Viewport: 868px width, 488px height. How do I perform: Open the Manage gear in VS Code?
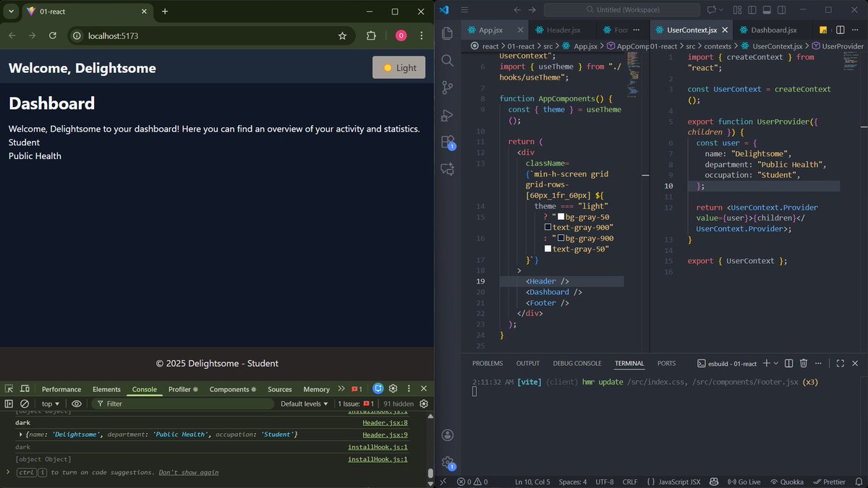click(x=447, y=462)
